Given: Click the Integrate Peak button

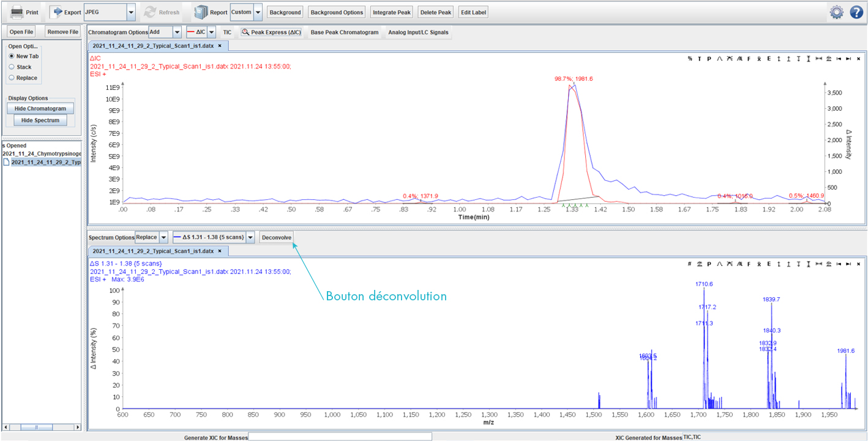Looking at the screenshot, I should coord(391,12).
